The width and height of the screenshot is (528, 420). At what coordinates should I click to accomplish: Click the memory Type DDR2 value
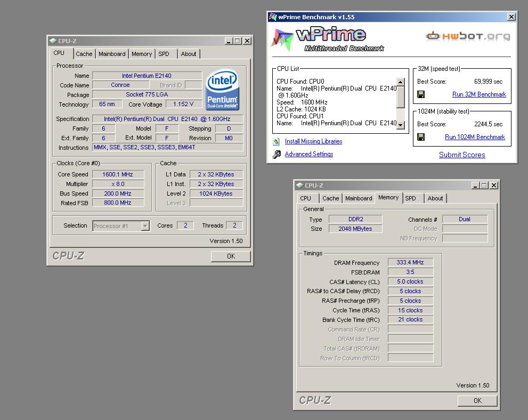tap(355, 219)
